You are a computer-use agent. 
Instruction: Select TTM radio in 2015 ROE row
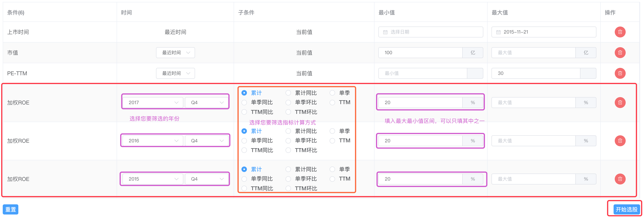coord(332,179)
